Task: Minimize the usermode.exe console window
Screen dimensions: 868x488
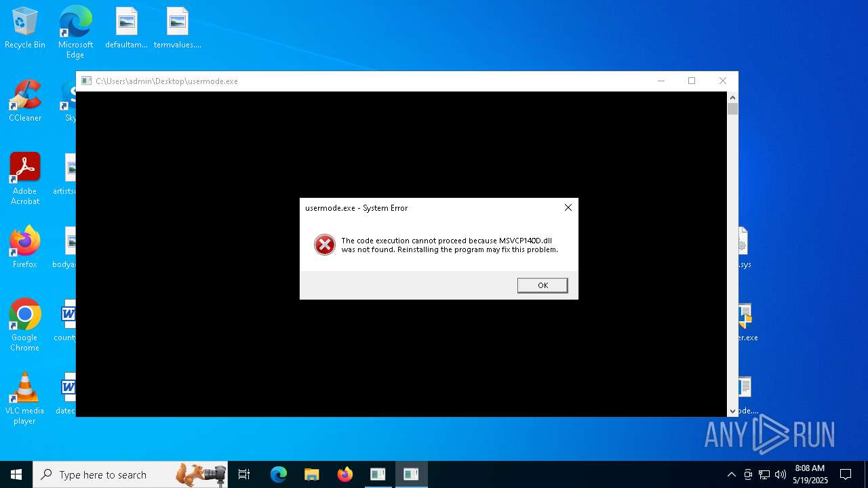Action: point(661,81)
